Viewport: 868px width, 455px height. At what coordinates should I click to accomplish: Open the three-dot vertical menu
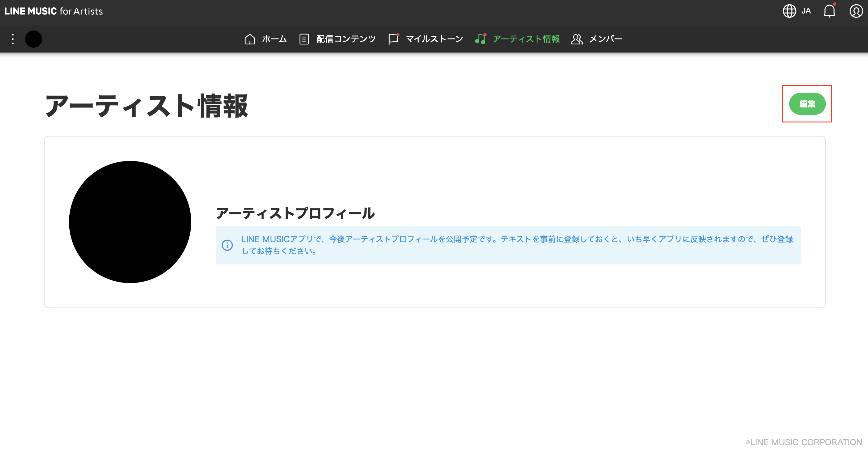point(13,39)
